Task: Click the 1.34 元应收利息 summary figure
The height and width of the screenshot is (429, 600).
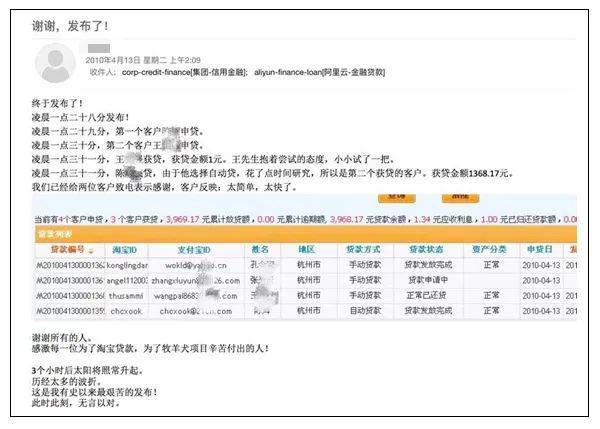Action: [444, 220]
